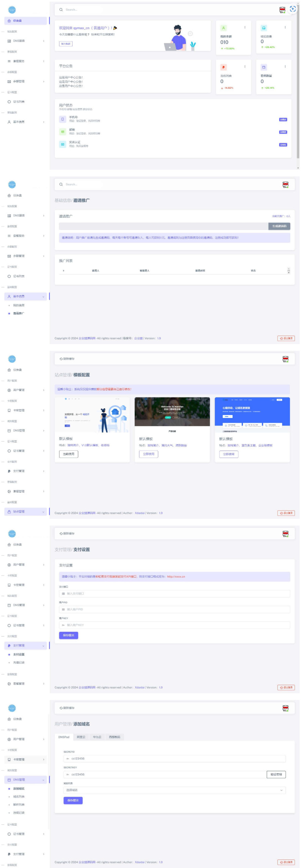Click the phone icon in the 手机号 status row
This screenshot has width=301, height=868.
point(62,119)
